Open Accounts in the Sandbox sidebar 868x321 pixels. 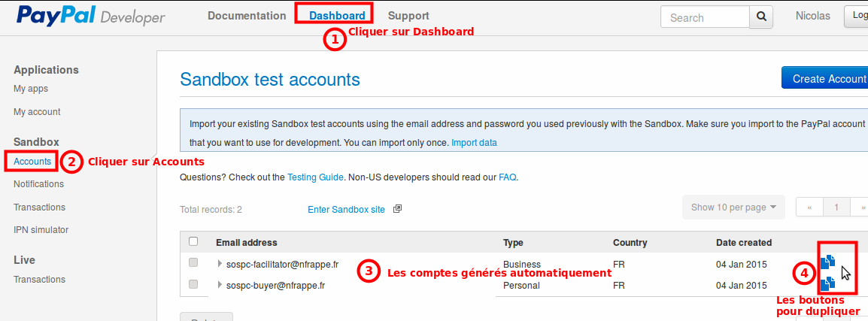tap(32, 161)
